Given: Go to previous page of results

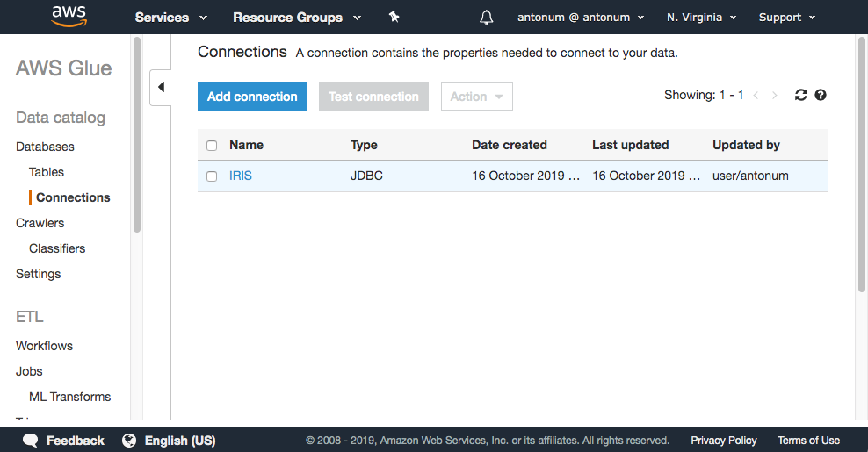Looking at the screenshot, I should [756, 95].
